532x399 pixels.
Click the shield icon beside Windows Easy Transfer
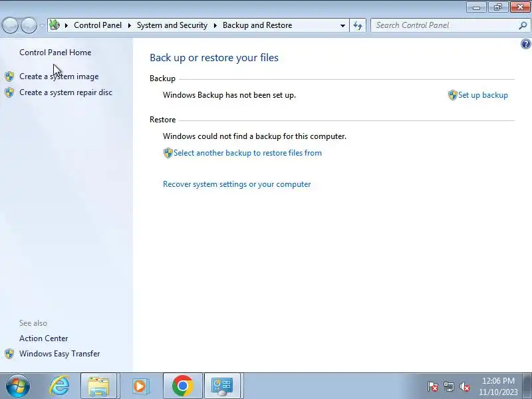click(9, 354)
